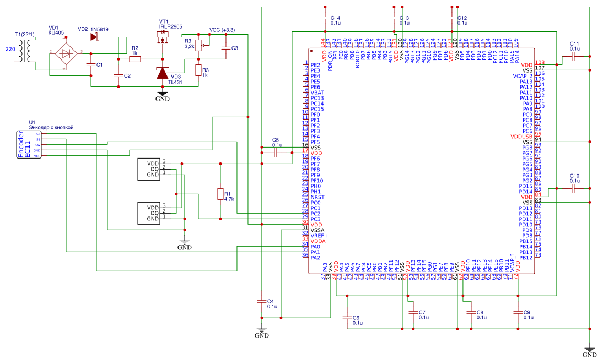Select the R1 4,7k pull-up resistor
The image size is (603, 364).
tap(220, 194)
